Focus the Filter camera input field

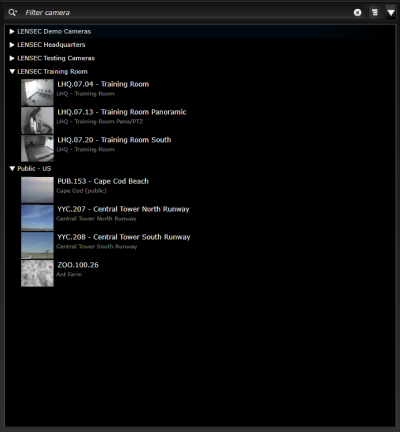tap(187, 13)
